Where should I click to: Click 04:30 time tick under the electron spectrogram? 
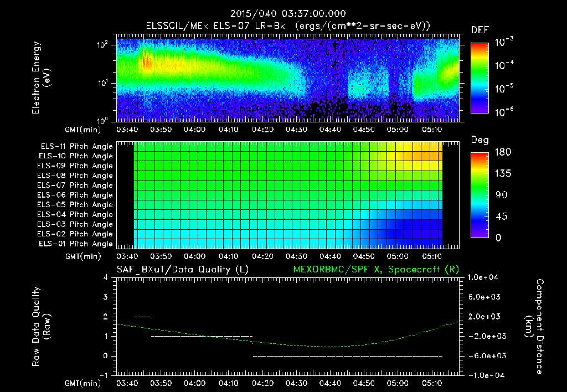point(296,130)
